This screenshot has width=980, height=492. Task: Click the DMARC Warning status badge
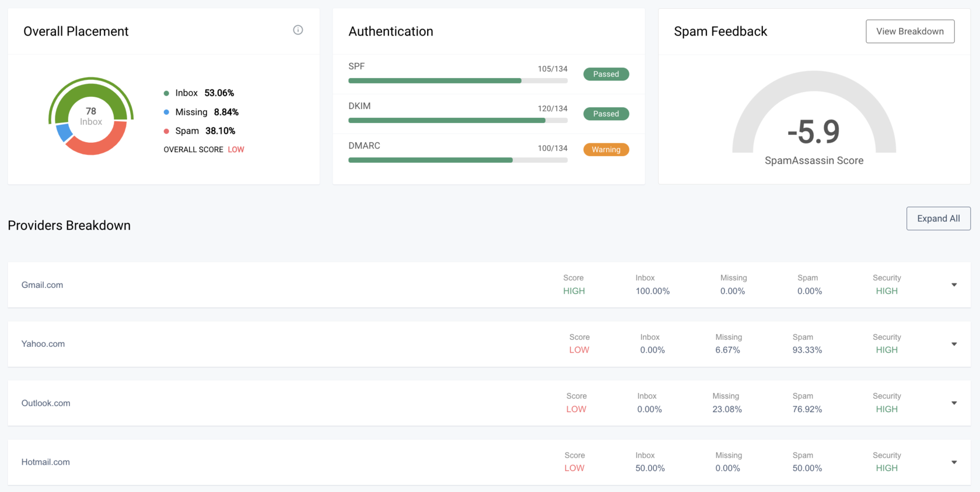coord(605,150)
